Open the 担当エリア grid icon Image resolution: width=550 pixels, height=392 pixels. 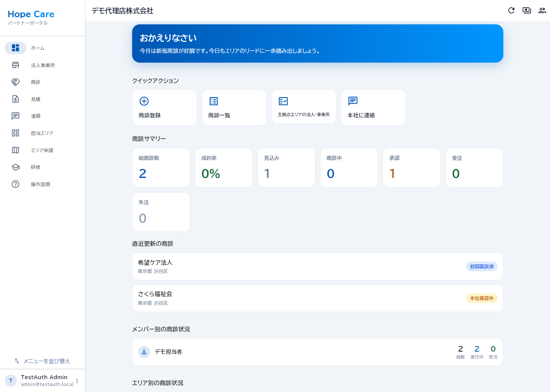(15, 133)
